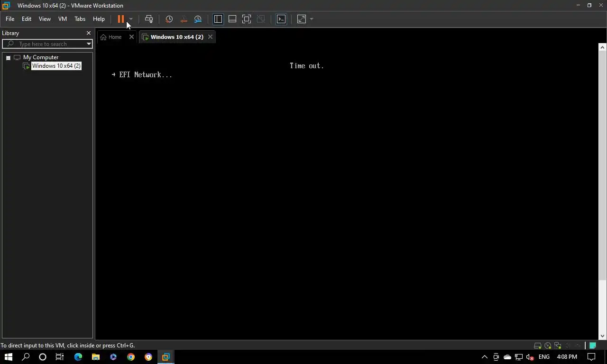607x364 pixels.
Task: Open the Windows Start menu
Action: [8, 357]
